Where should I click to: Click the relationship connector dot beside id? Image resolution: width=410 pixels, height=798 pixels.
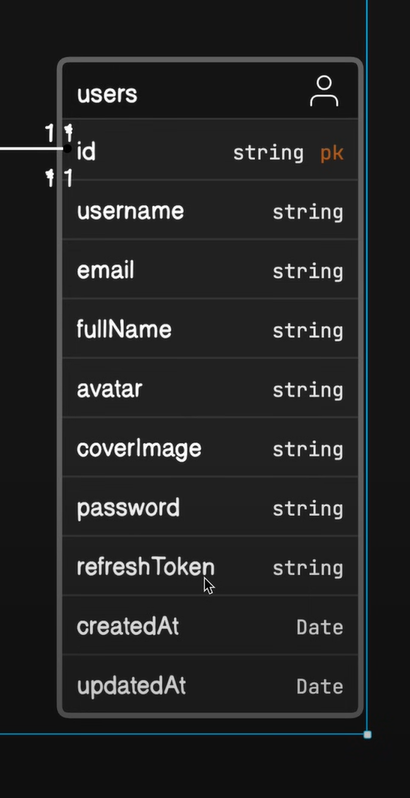(x=67, y=149)
